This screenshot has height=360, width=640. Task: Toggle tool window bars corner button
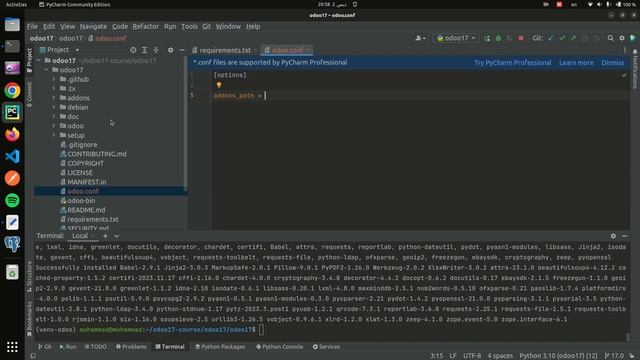[x=33, y=356]
